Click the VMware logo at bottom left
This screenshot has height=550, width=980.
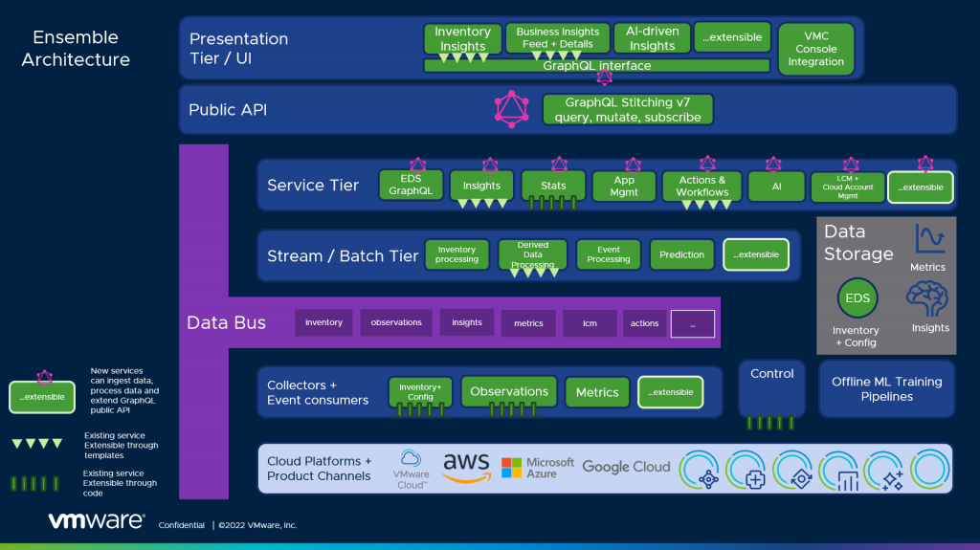(x=97, y=522)
